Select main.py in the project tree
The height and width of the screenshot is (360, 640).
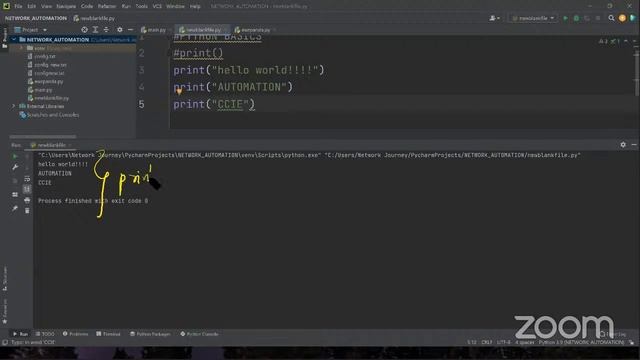tap(40, 90)
